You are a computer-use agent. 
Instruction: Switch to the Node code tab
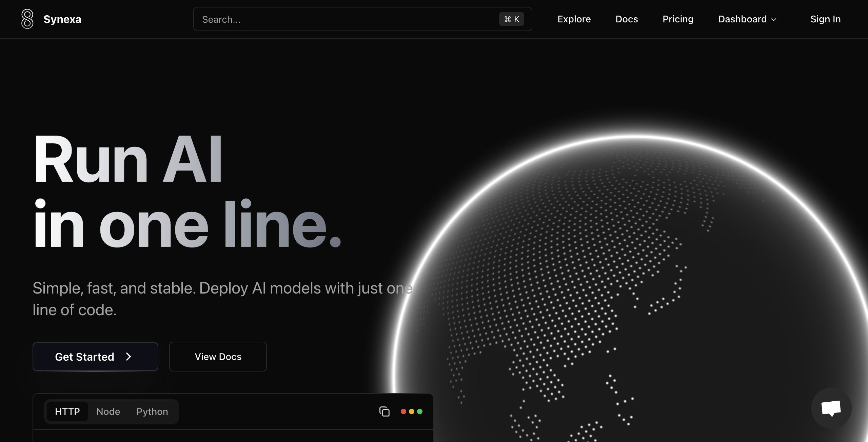point(108,411)
